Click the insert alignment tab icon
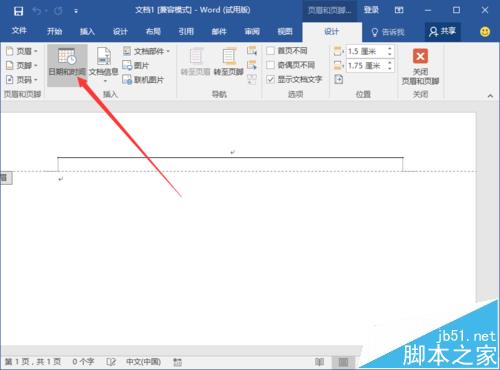Screen dimensions: 500x370 point(339,79)
